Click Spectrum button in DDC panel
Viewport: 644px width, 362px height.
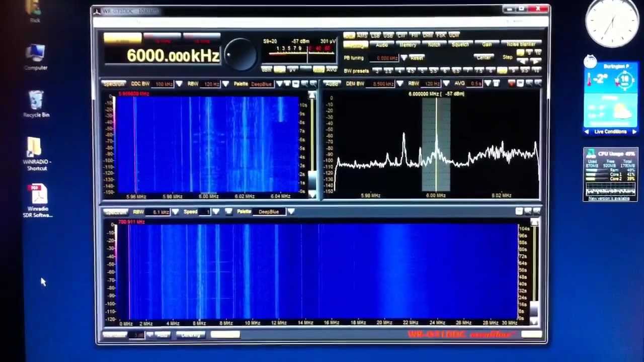(x=114, y=83)
